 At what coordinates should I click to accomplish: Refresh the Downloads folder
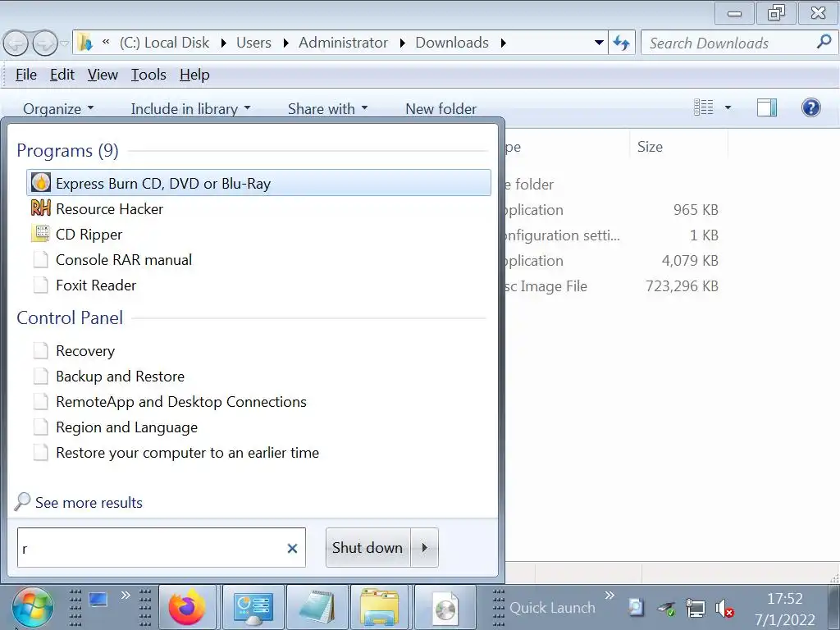coord(622,43)
